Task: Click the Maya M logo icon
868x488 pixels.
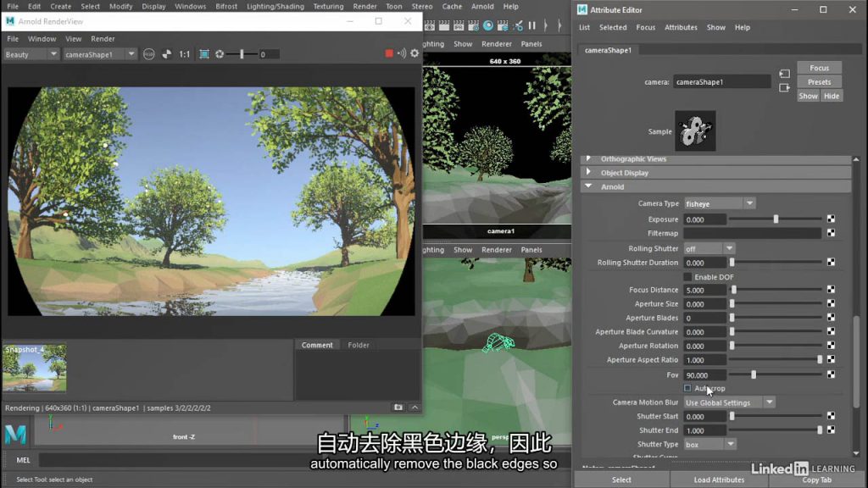Action: coord(15,434)
